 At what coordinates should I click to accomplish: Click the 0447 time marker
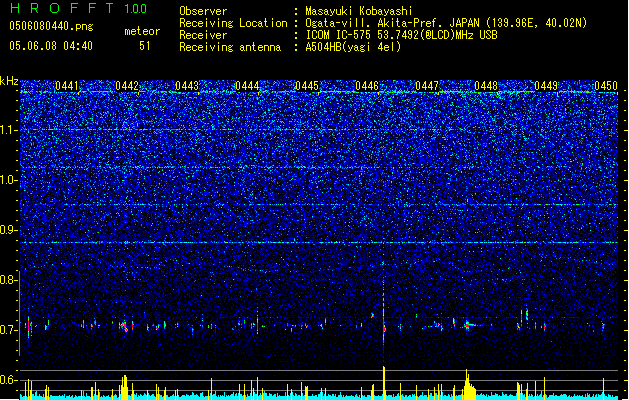[x=427, y=86]
